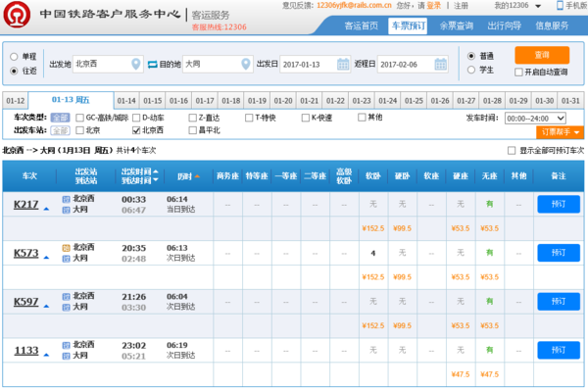Switch to the 01-27 date tab
Image resolution: width=588 pixels, height=390 pixels.
pyautogui.click(x=465, y=101)
